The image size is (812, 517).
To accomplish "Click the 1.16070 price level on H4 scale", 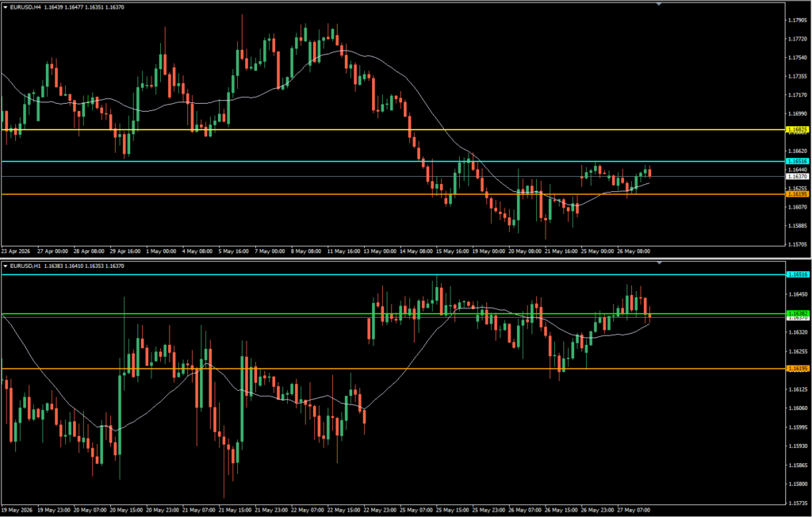I will tap(799, 207).
